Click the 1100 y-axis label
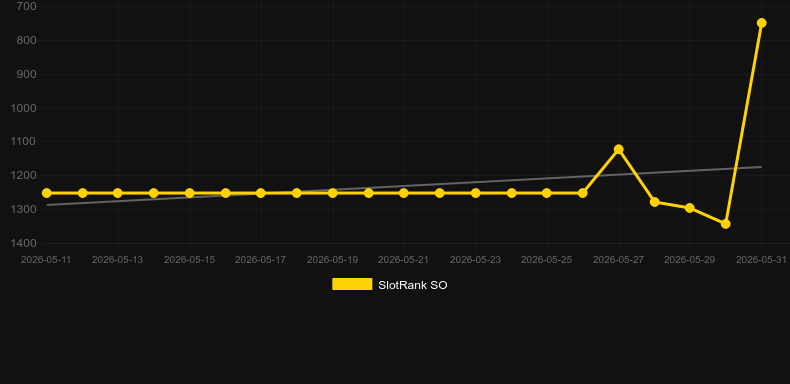 pos(24,142)
